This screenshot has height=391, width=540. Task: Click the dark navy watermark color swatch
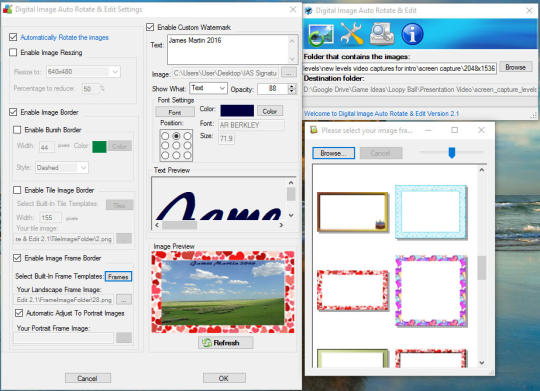tap(237, 111)
